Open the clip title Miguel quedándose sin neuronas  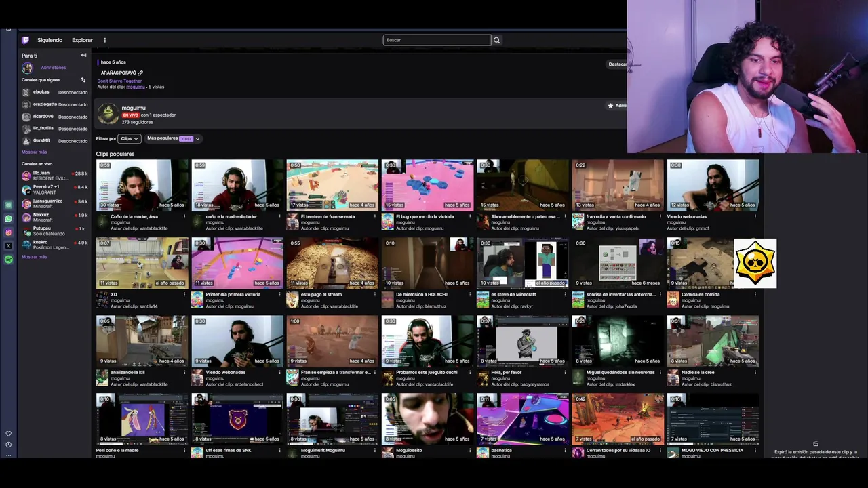(620, 373)
